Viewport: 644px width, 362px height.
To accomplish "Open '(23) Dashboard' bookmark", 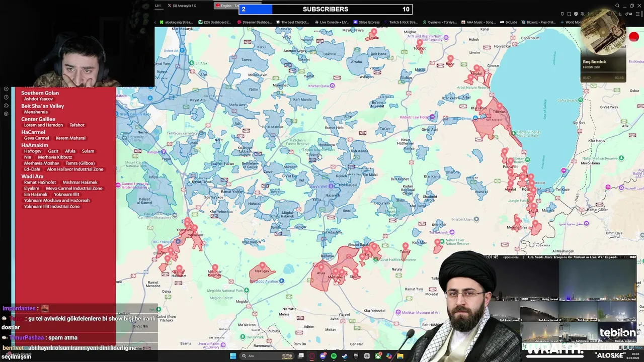I will click(215, 22).
